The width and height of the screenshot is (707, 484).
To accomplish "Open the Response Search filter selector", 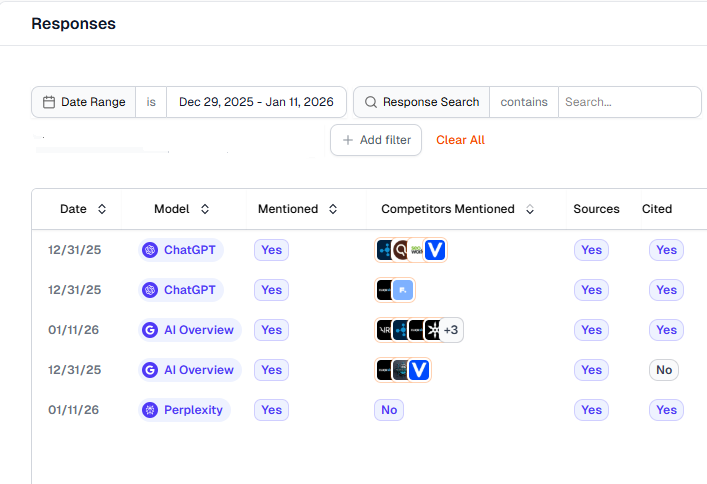I will tap(422, 102).
